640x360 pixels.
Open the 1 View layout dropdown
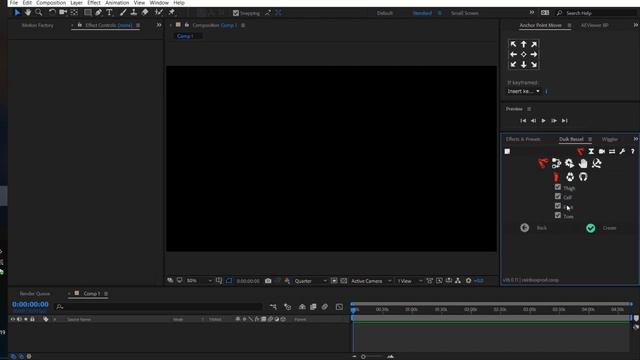[x=410, y=281]
